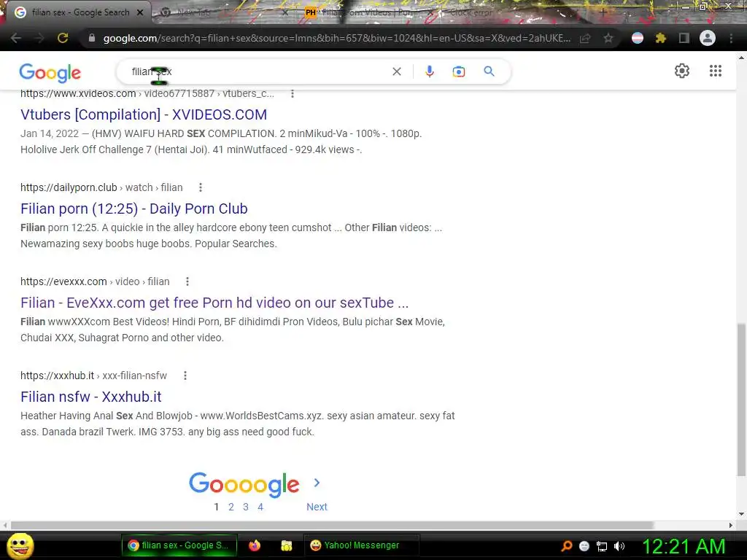Viewport: 747px width, 560px height.
Task: Submit search with the magnifying glass
Action: coord(489,71)
